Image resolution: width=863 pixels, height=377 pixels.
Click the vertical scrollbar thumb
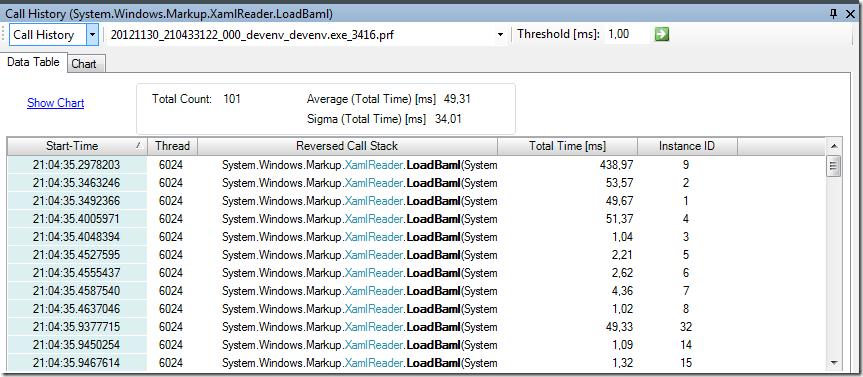833,166
